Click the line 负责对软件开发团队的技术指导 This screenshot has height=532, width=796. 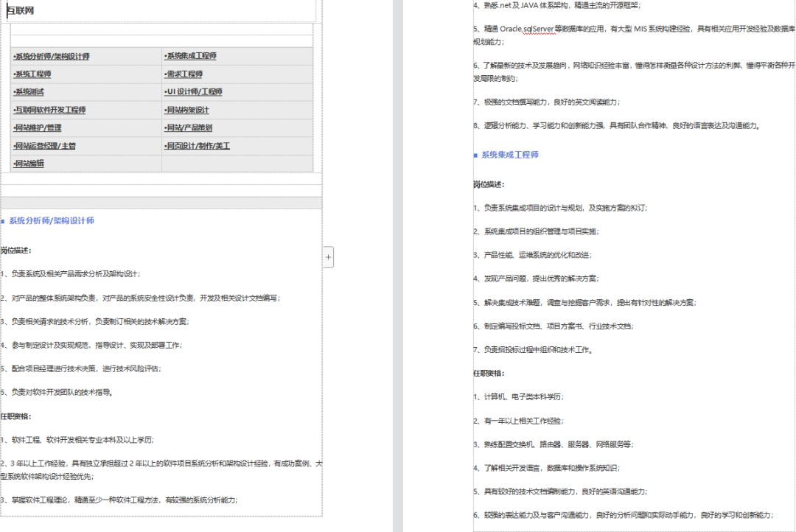56,393
